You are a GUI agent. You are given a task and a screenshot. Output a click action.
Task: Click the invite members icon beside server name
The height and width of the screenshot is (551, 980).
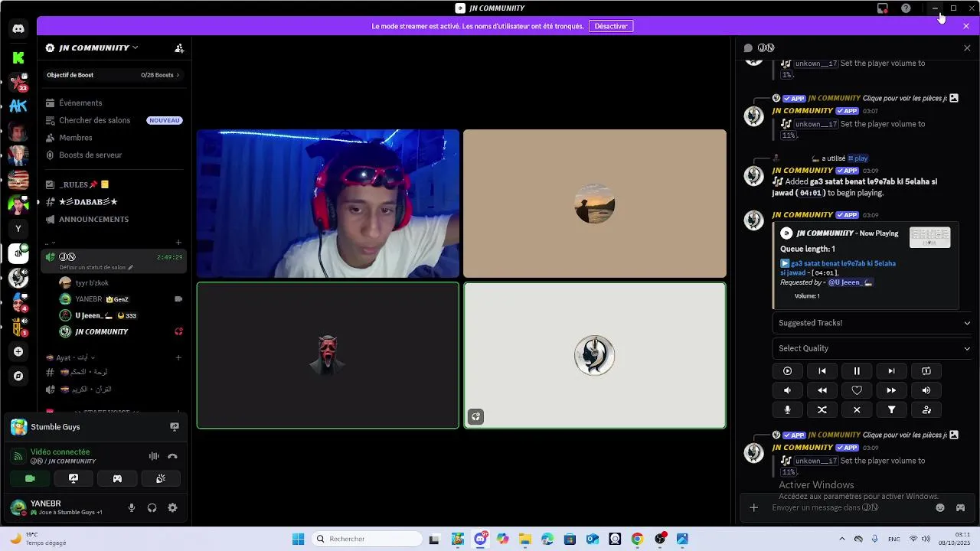coord(179,48)
